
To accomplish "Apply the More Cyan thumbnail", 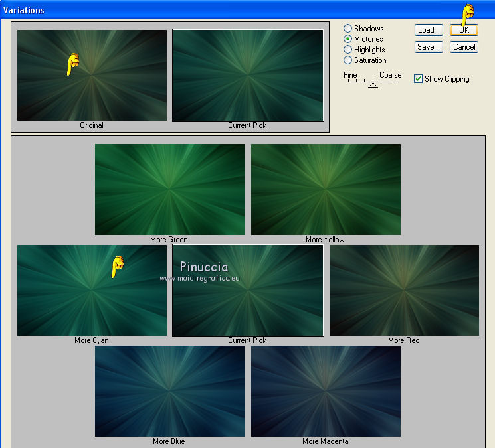I will (92, 290).
